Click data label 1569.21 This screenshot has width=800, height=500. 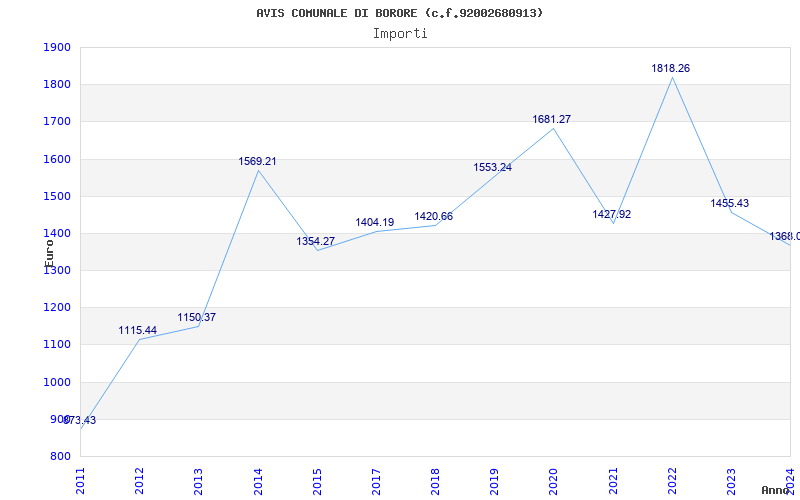point(257,161)
